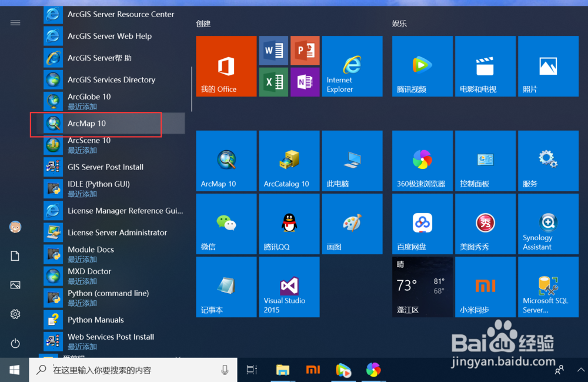Open the Power options button
Image resolution: width=588 pixels, height=382 pixels.
tap(15, 343)
